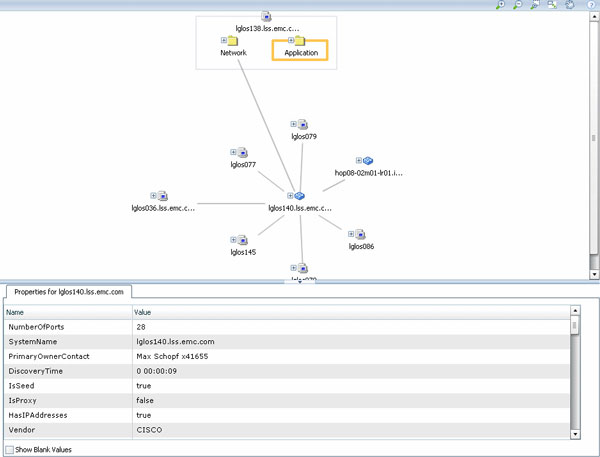This screenshot has width=600, height=457.
Task: Select the lglos140 switch icon
Action: [x=299, y=196]
